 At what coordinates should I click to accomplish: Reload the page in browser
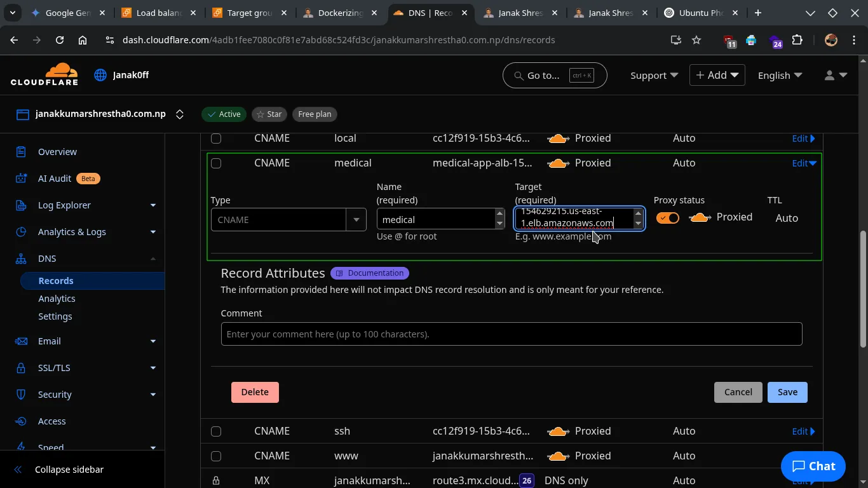[x=60, y=40]
